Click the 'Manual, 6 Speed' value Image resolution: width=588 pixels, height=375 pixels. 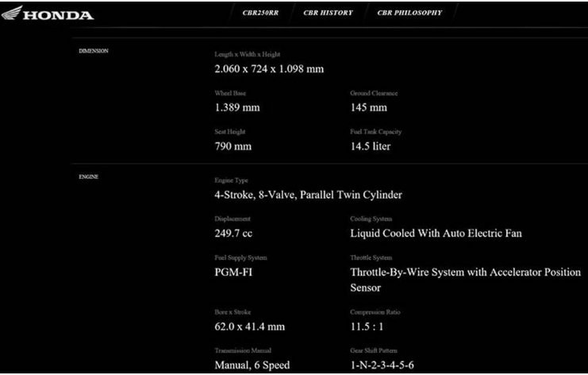pyautogui.click(x=252, y=365)
